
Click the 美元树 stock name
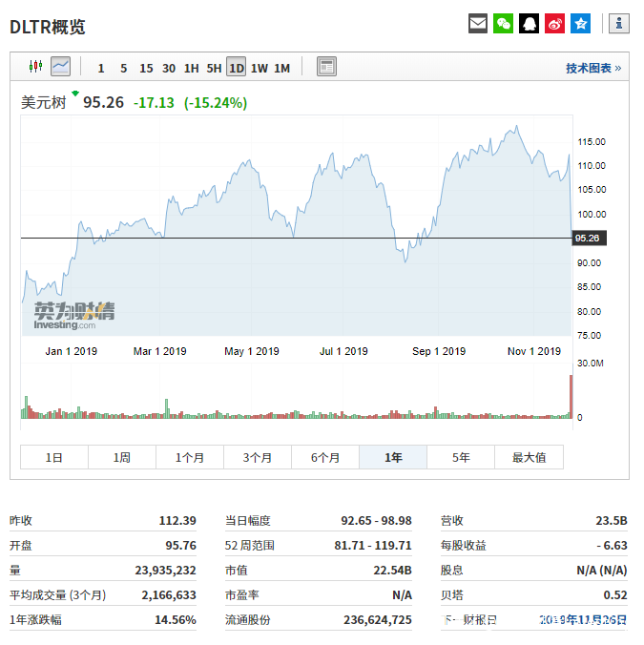coord(44,102)
